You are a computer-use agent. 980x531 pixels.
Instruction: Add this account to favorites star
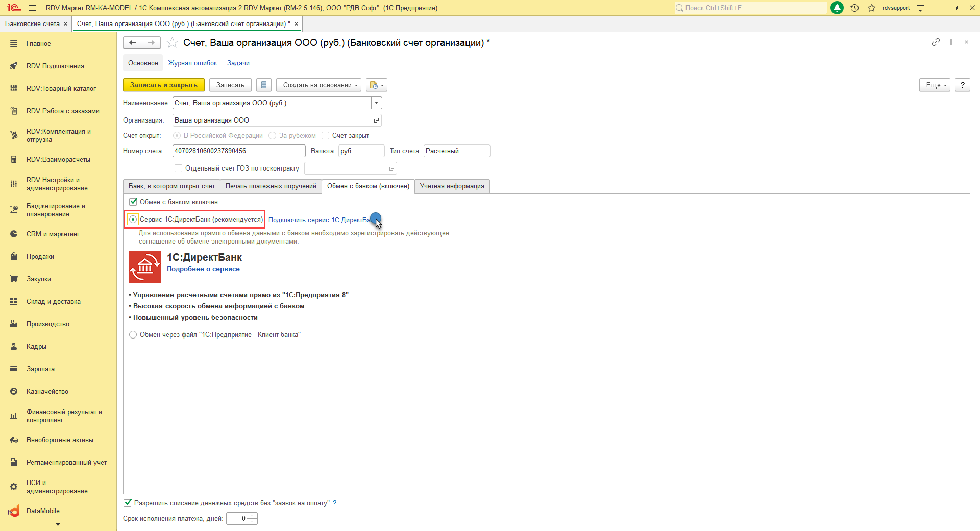pyautogui.click(x=172, y=43)
